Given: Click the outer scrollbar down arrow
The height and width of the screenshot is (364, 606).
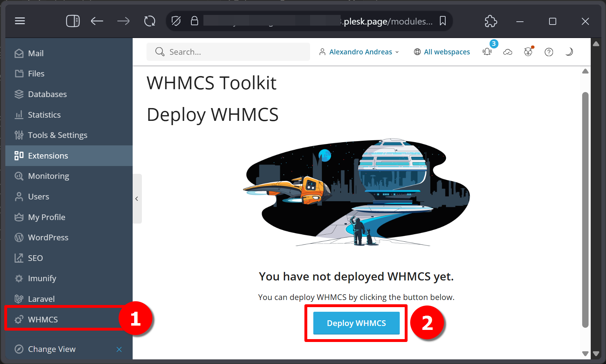Looking at the screenshot, I should coord(596,354).
